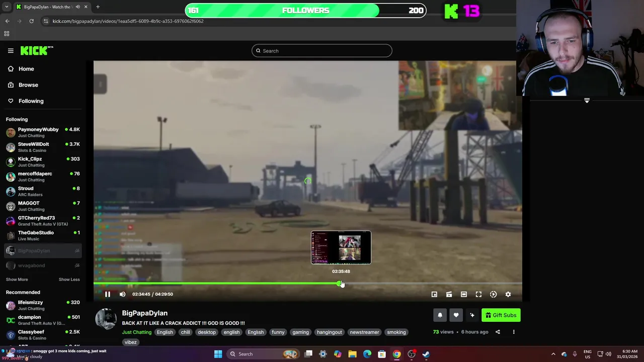Screen dimensions: 644x362
Task: Click the sparkle subscribe icon
Action: click(472, 315)
